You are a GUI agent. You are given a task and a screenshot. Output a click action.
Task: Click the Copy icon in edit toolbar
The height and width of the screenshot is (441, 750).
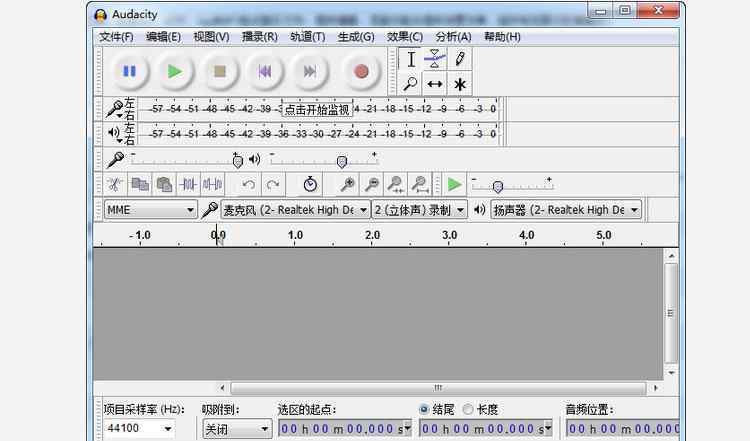[140, 185]
